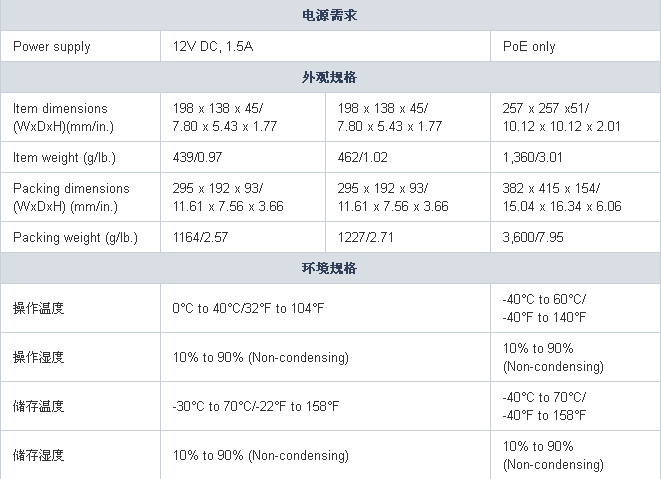Click the 电源需求 section header

(329, 15)
